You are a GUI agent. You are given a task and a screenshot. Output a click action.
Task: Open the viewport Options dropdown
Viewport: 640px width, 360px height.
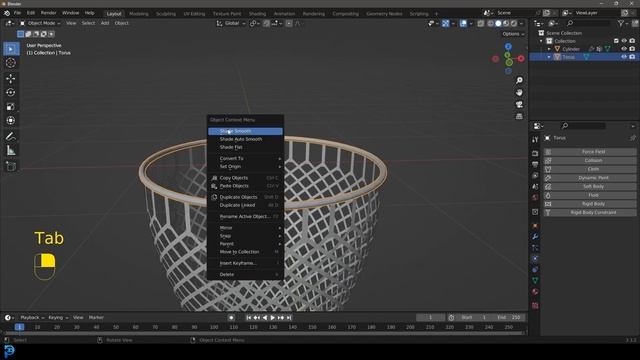513,34
